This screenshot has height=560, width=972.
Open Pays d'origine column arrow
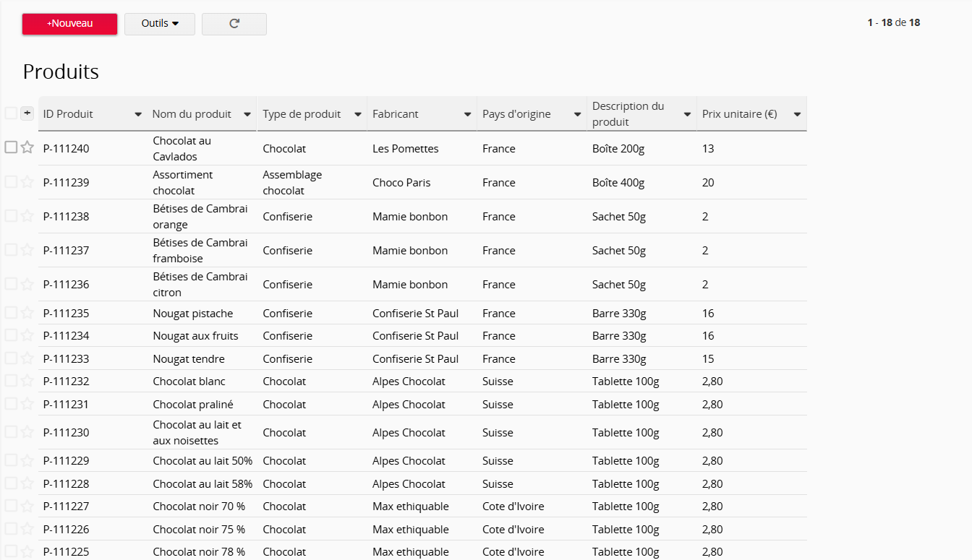click(x=577, y=114)
